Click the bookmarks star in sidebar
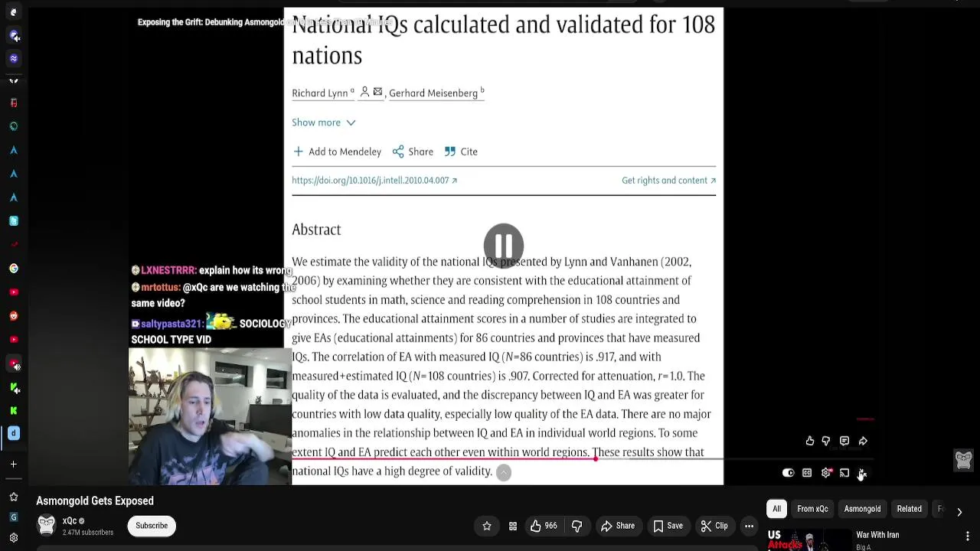Viewport: 980px width, 551px height. pos(14,497)
